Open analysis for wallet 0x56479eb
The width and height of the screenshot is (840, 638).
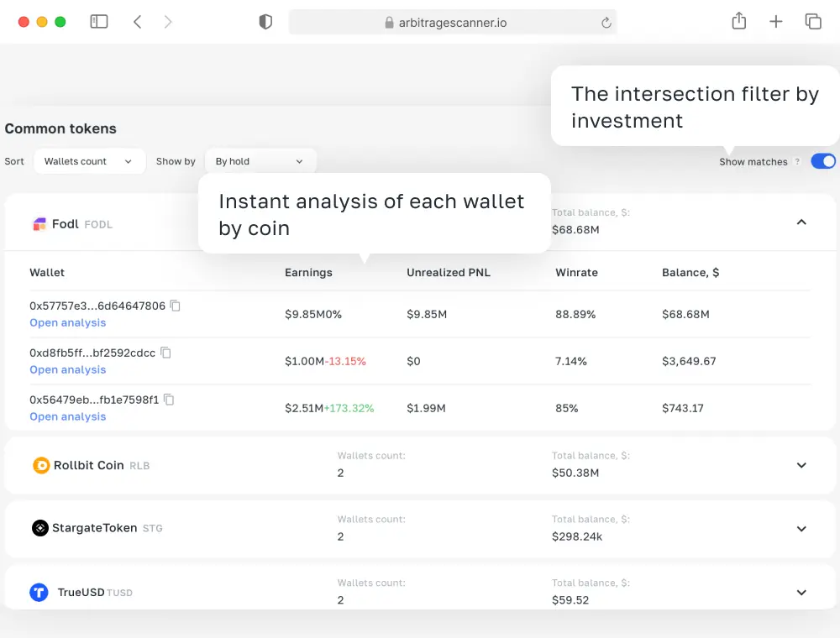pyautogui.click(x=68, y=417)
